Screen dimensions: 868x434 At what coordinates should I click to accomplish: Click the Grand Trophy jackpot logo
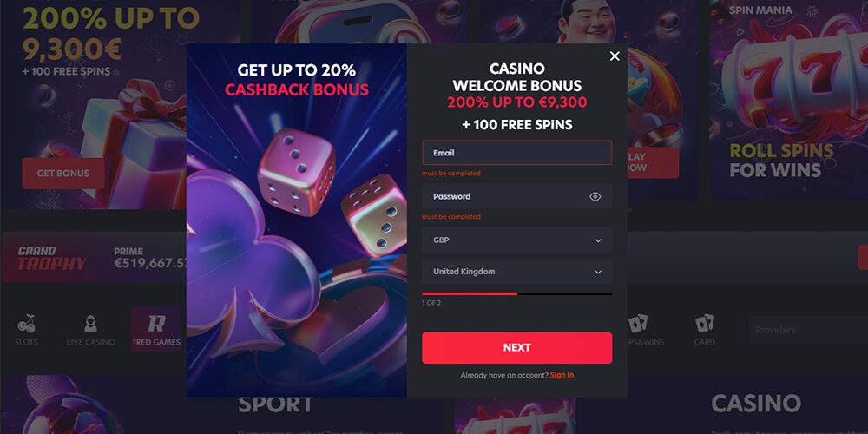point(51,258)
